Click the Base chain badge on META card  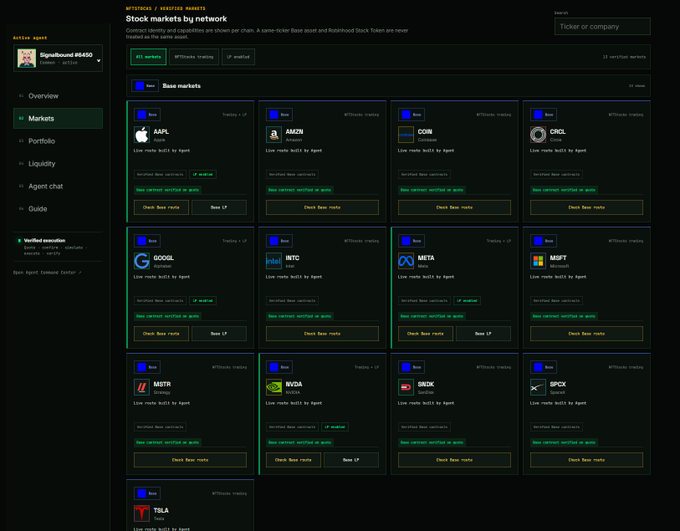click(x=411, y=241)
